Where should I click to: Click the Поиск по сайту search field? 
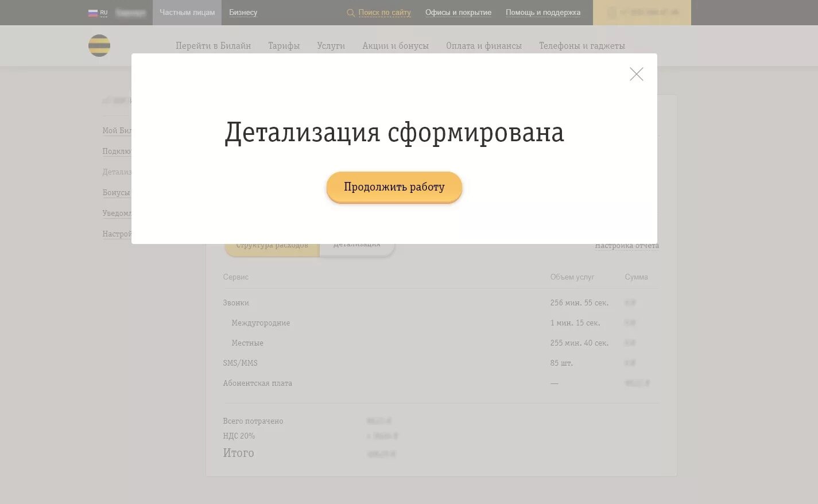tap(385, 12)
